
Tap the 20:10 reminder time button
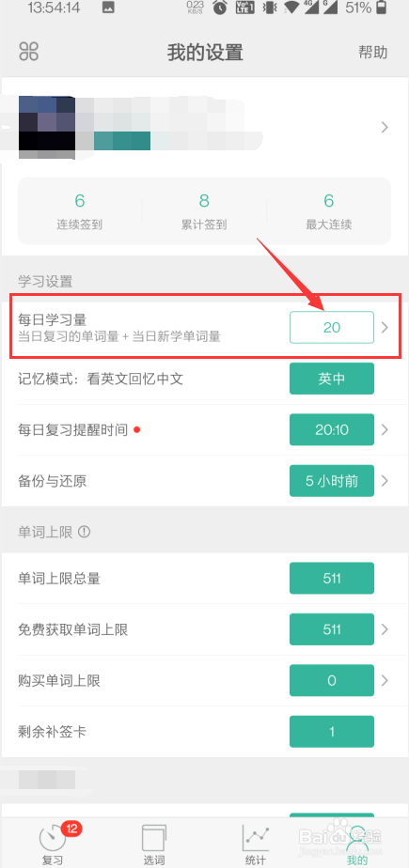(x=331, y=429)
